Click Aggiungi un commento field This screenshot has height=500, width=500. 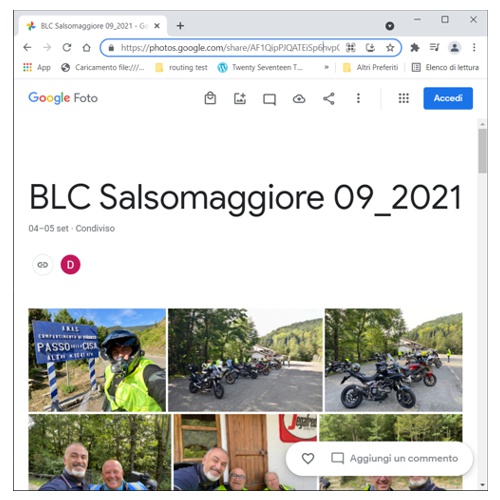(395, 458)
